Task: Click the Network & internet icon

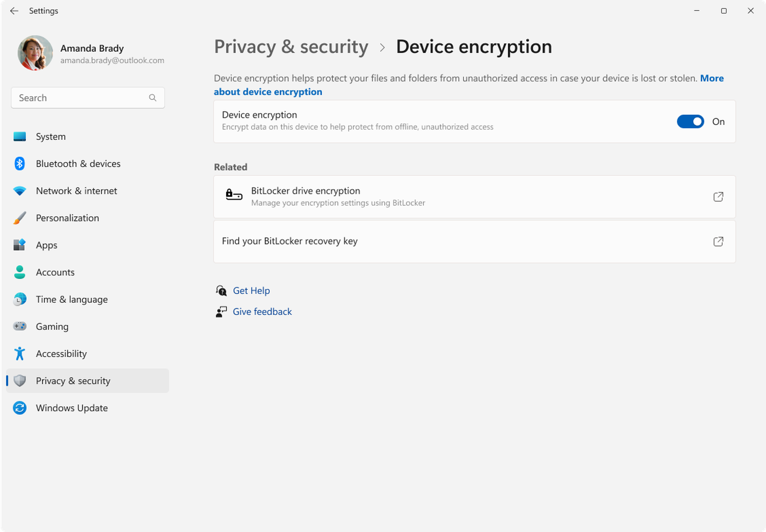Action: [19, 190]
